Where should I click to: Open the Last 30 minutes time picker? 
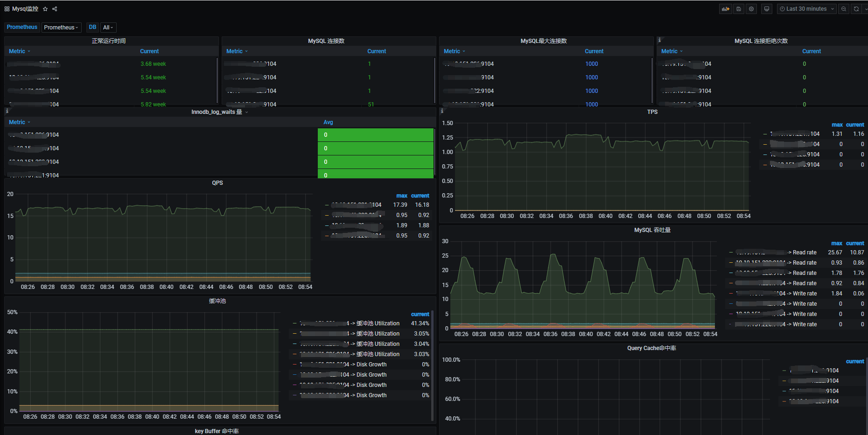[x=806, y=9]
